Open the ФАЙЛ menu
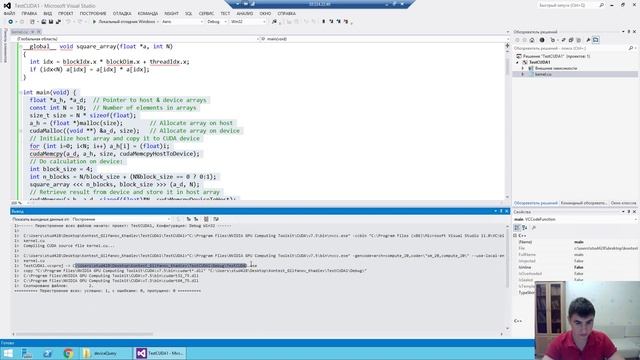The height and width of the screenshot is (360, 640). [9, 13]
